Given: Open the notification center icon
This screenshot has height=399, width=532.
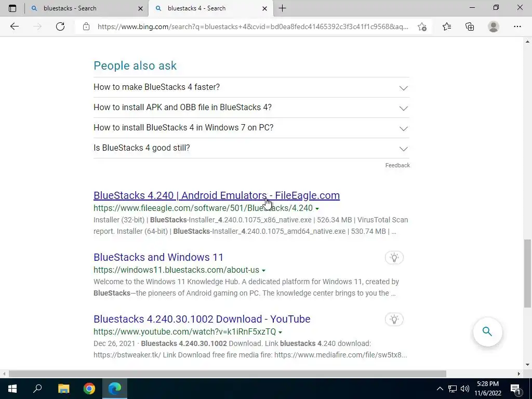Looking at the screenshot, I should (x=515, y=389).
